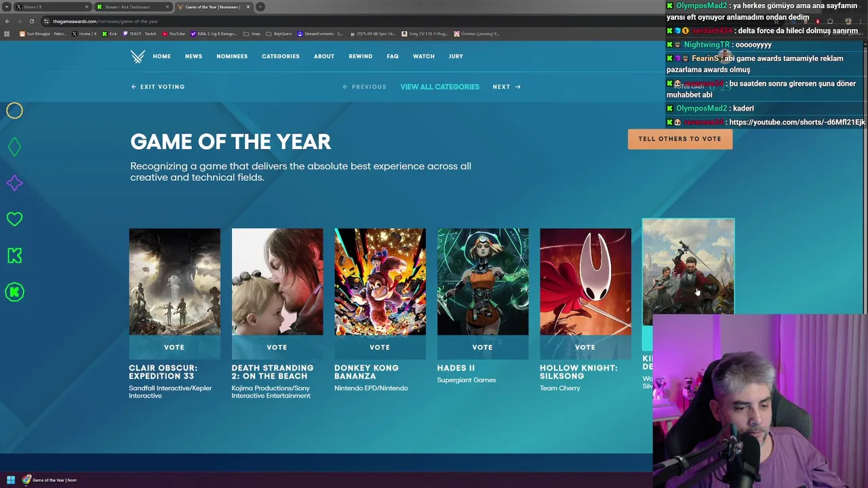Close the Game of the Year tab
868x488 pixels.
pos(248,7)
